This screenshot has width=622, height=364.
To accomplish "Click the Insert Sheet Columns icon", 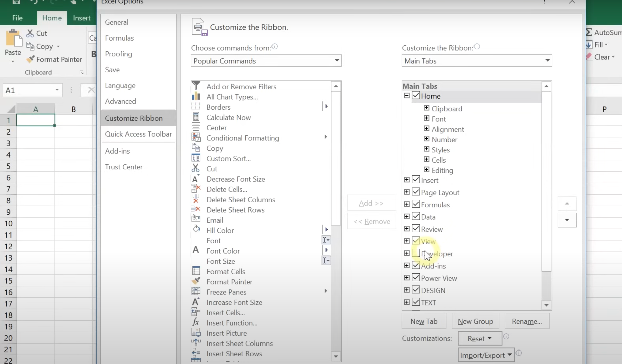I will (196, 343).
